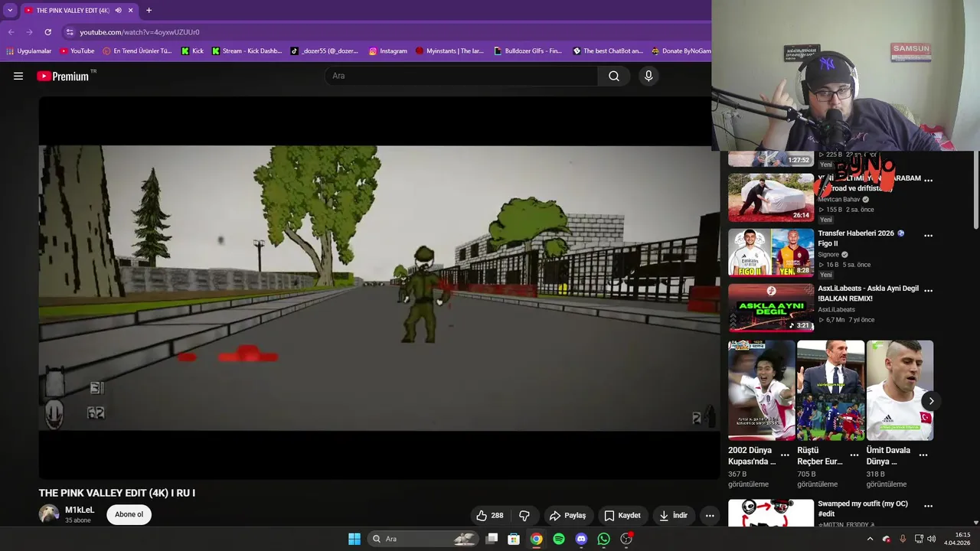Open Microsoft Store from the taskbar

pyautogui.click(x=514, y=539)
